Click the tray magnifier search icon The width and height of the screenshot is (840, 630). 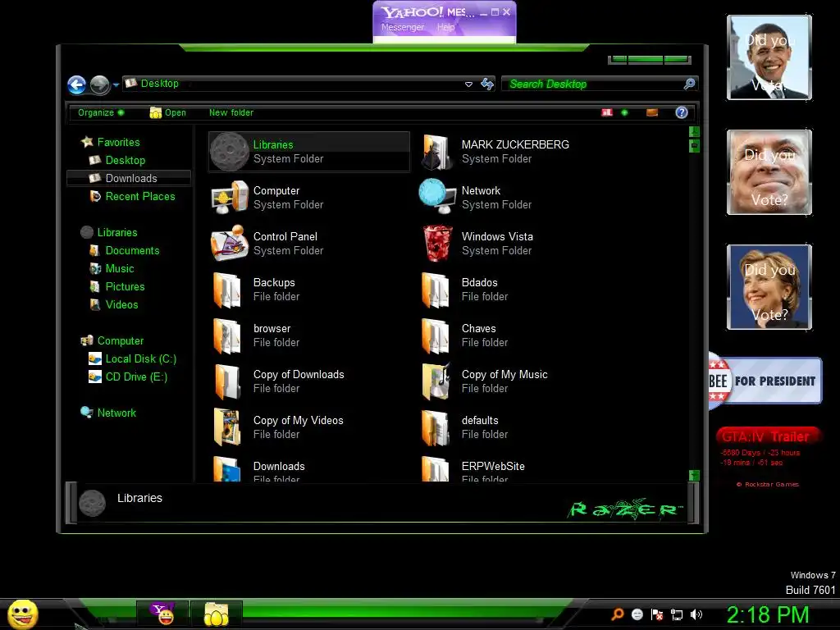pyautogui.click(x=617, y=614)
